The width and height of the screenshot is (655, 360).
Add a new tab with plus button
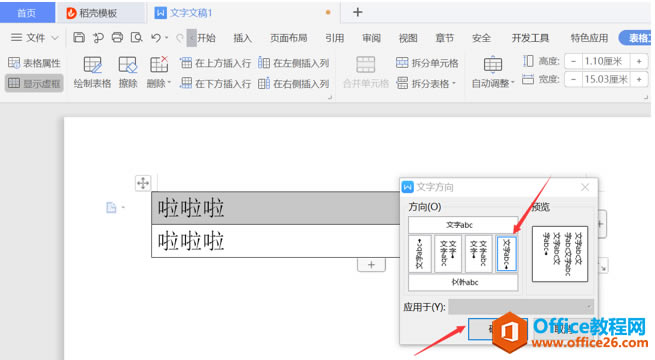click(x=358, y=12)
